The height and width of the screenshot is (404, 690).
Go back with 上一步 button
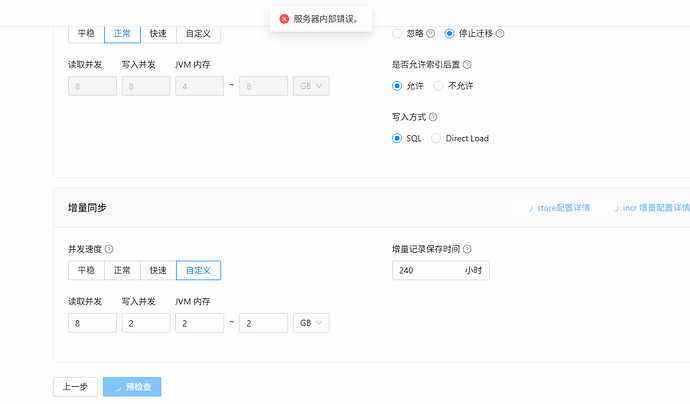(x=75, y=387)
